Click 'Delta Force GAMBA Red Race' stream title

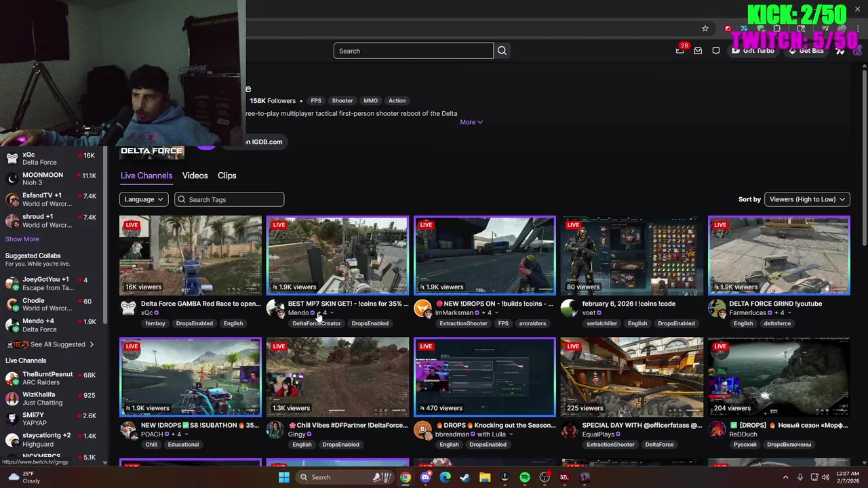[201, 304]
